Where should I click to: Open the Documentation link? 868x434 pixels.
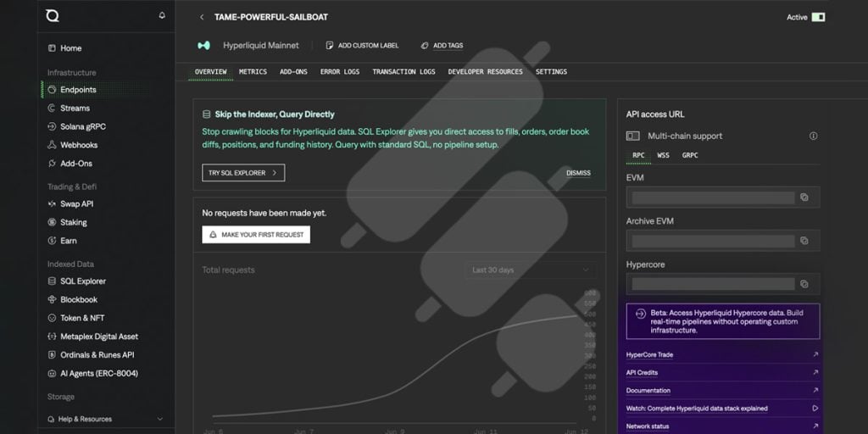[648, 390]
